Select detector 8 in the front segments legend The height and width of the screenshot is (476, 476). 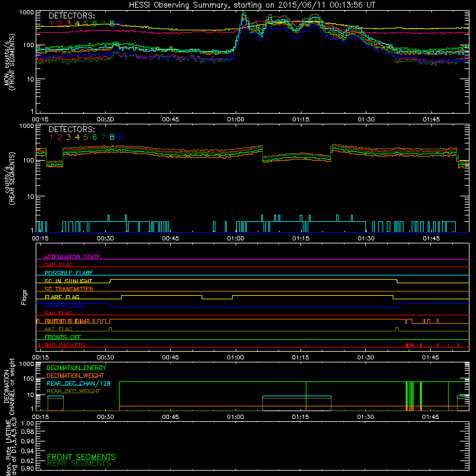112,23
